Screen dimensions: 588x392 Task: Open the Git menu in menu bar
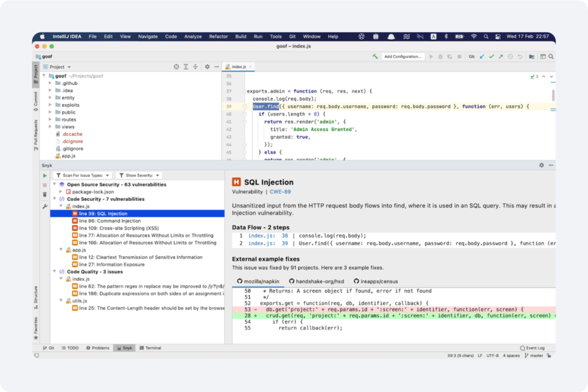[x=292, y=37]
